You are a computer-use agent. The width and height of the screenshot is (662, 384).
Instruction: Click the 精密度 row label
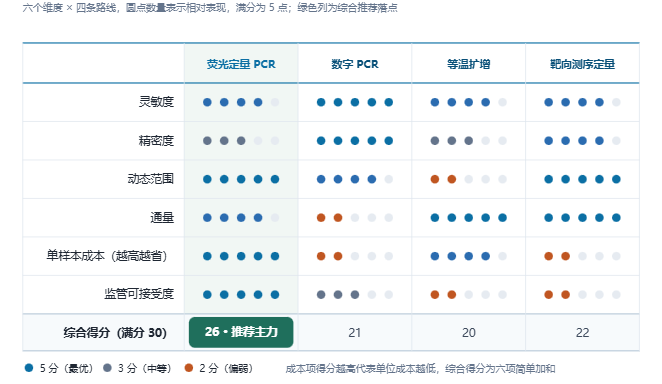156,141
